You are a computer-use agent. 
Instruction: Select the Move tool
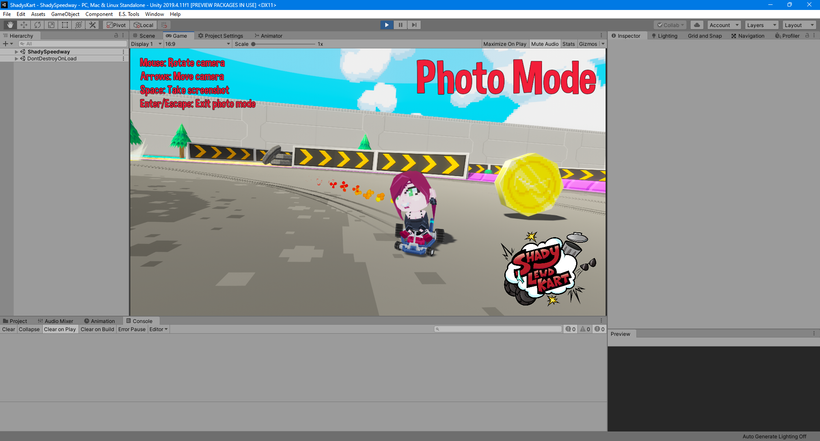24,25
